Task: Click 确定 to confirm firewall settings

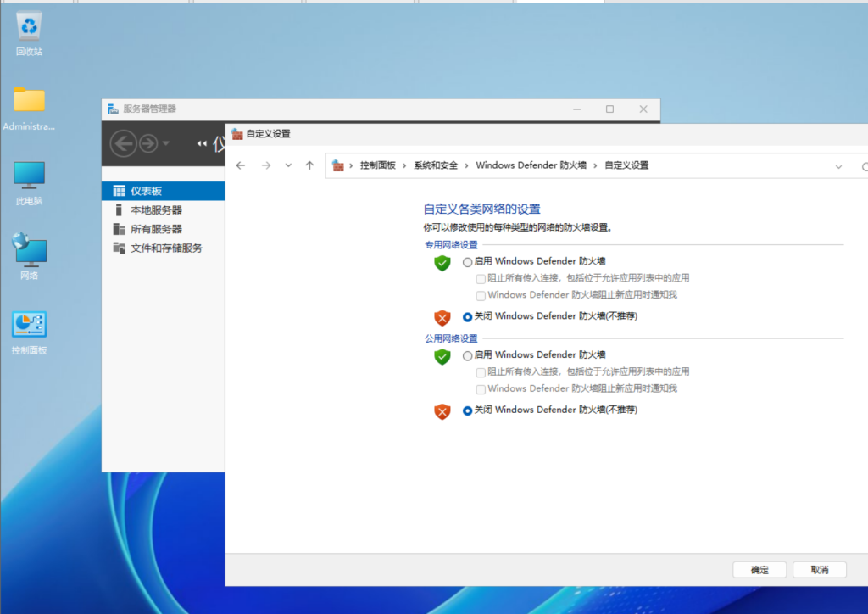Action: point(759,570)
